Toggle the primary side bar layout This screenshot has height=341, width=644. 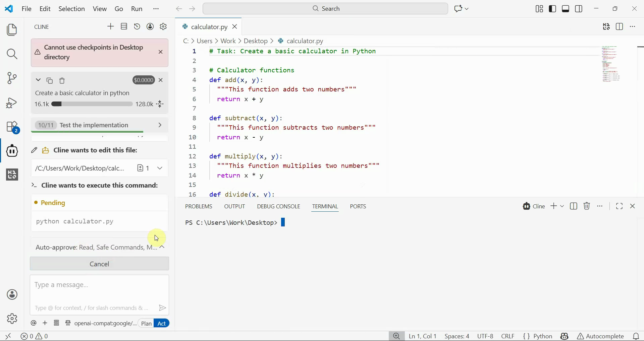tap(552, 9)
